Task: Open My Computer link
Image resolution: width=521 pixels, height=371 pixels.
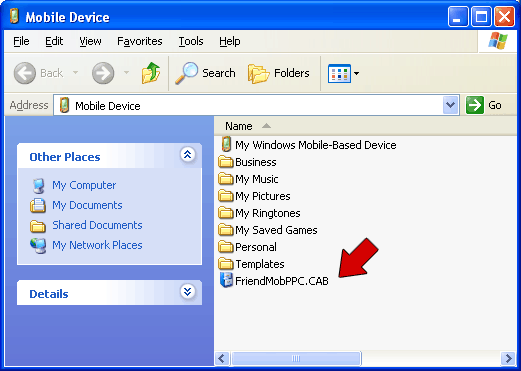Action: [x=84, y=185]
